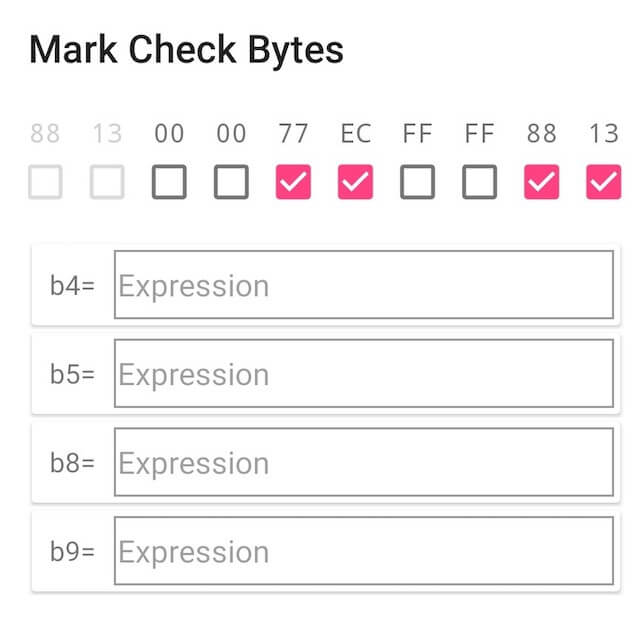
Task: Focus the b4 Expression input field
Action: (364, 285)
